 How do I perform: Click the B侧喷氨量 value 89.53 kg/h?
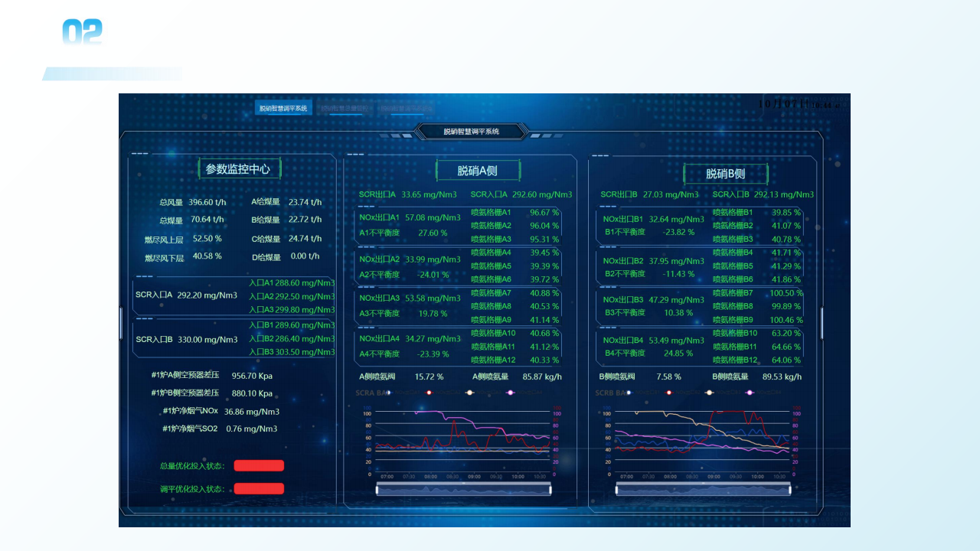click(x=782, y=377)
